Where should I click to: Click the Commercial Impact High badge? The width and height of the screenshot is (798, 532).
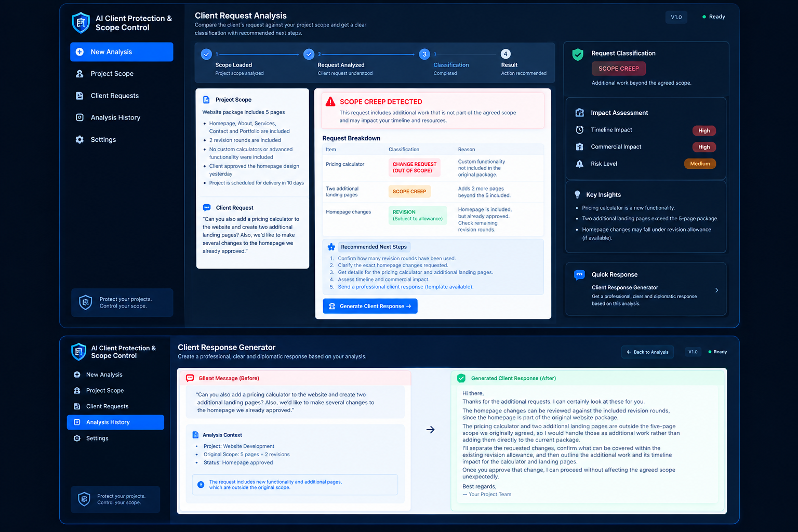pos(704,147)
